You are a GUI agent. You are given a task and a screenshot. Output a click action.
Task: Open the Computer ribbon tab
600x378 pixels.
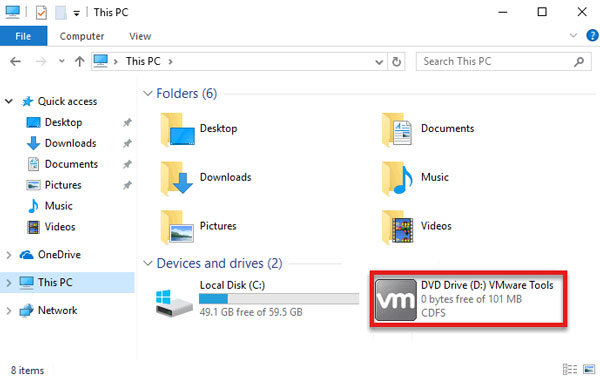[82, 36]
